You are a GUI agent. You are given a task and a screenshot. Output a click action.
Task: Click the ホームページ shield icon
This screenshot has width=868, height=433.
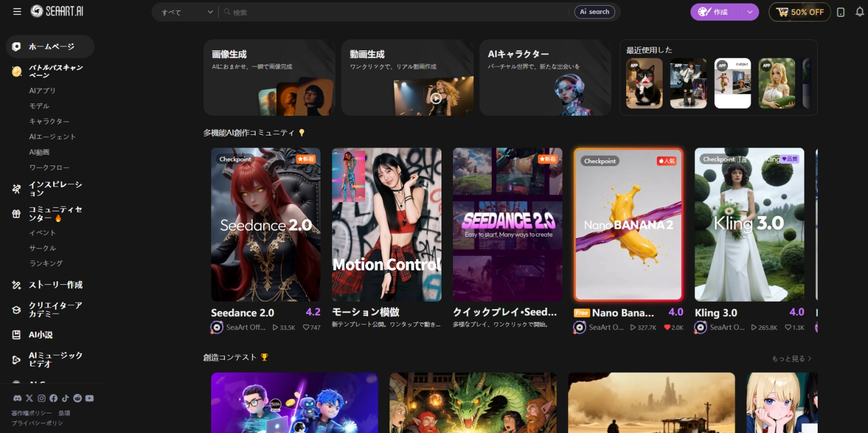tap(17, 47)
